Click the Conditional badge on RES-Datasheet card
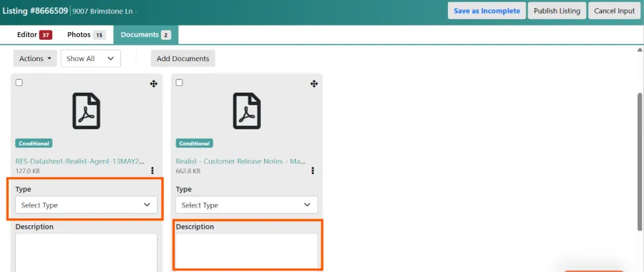 [x=34, y=144]
